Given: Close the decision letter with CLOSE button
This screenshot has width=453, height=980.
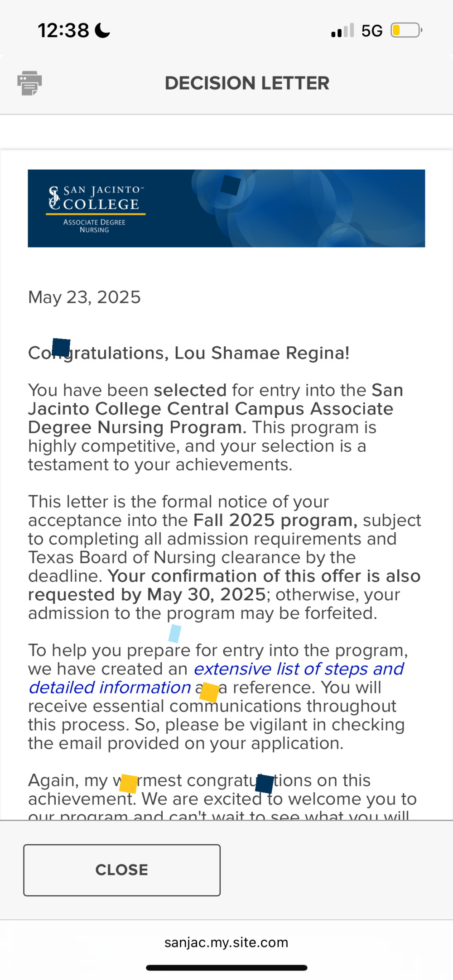Looking at the screenshot, I should coord(122,870).
